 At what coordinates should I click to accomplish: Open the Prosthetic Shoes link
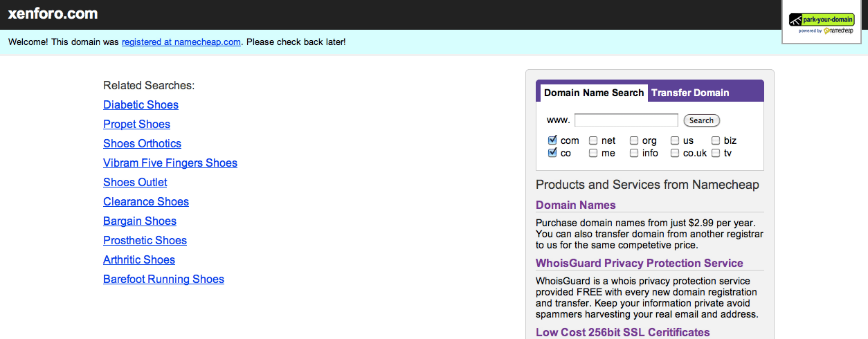click(x=145, y=241)
